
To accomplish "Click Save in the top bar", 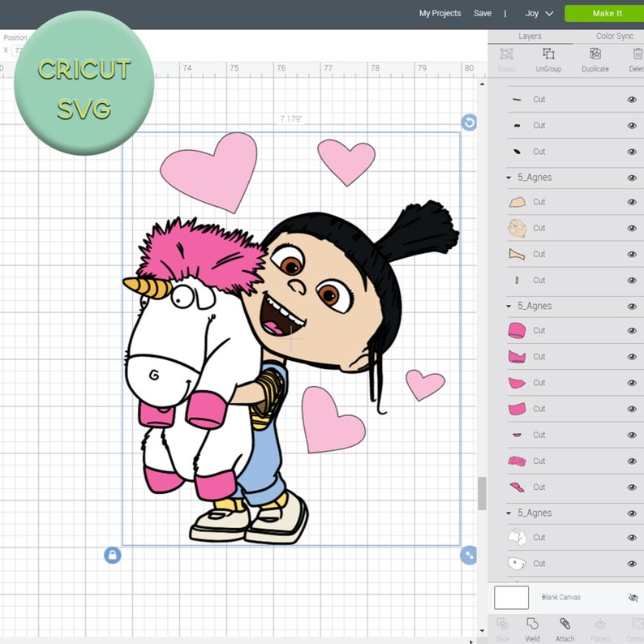I will (483, 13).
